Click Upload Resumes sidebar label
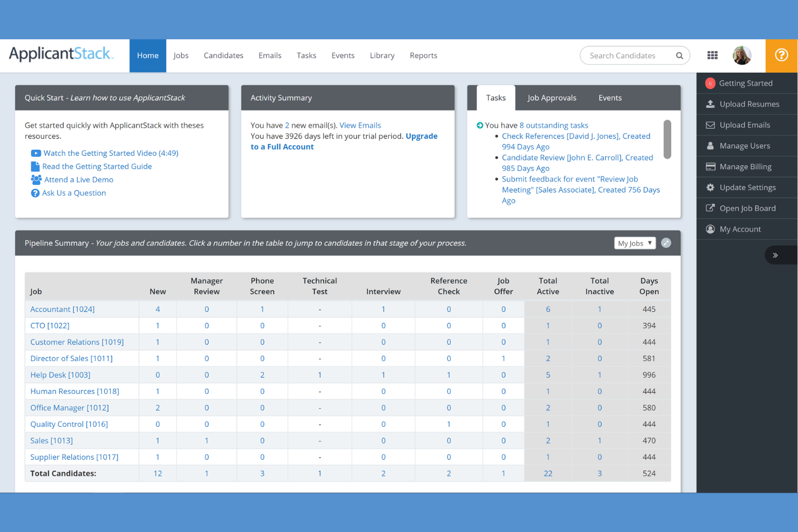Image resolution: width=798 pixels, height=532 pixels. [749, 104]
